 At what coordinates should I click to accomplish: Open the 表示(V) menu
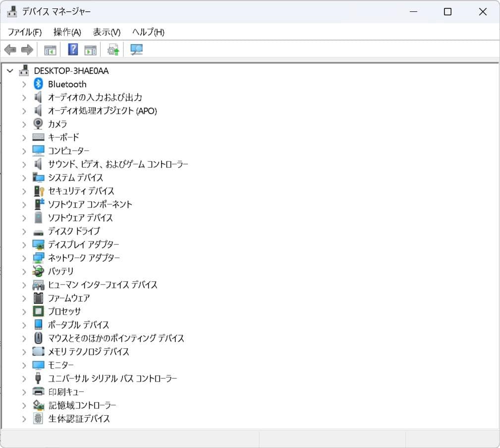[x=106, y=32]
